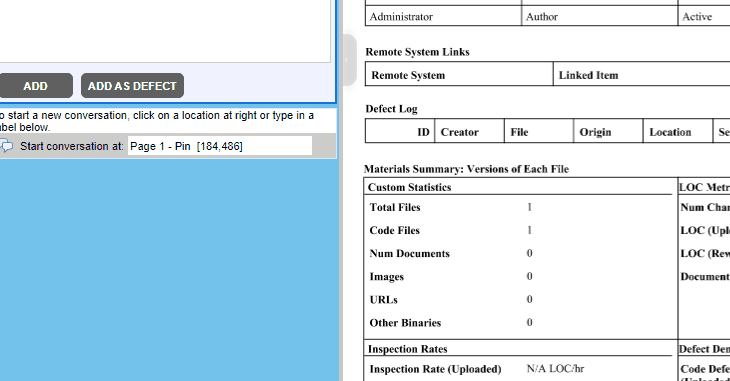Click Materials Summary: Versions of Each File heading
This screenshot has width=730, height=381.
pyautogui.click(x=466, y=169)
